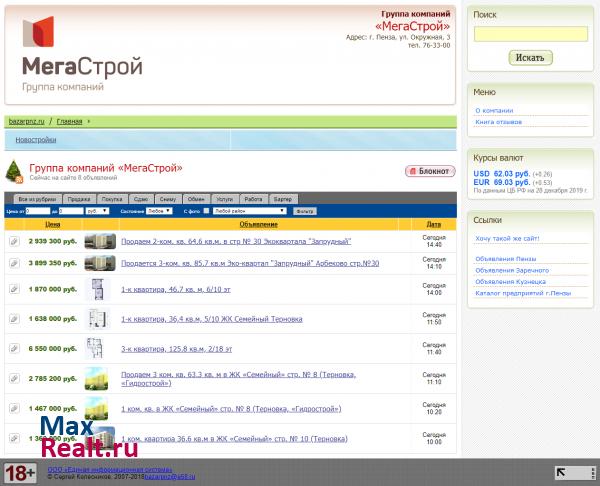Sort by 'Объявление' column header

click(259, 224)
